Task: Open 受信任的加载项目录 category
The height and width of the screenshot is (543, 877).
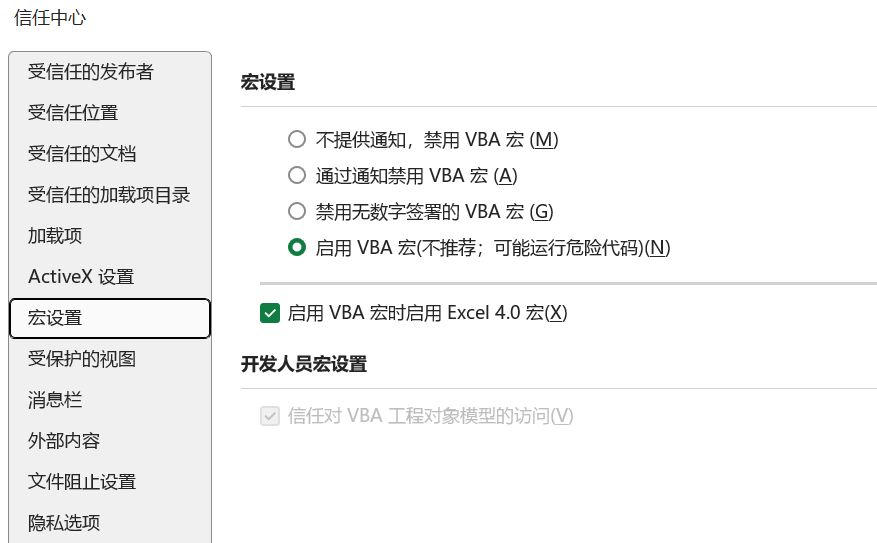Action: coord(109,195)
